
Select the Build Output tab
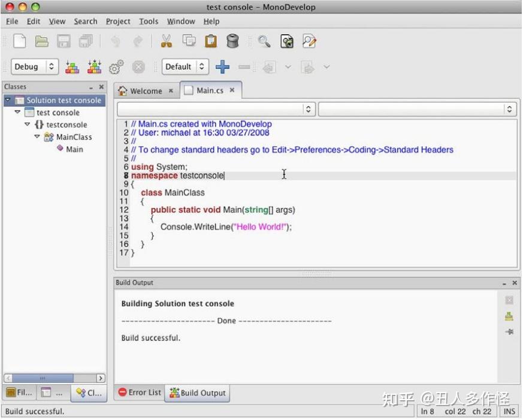coord(198,392)
